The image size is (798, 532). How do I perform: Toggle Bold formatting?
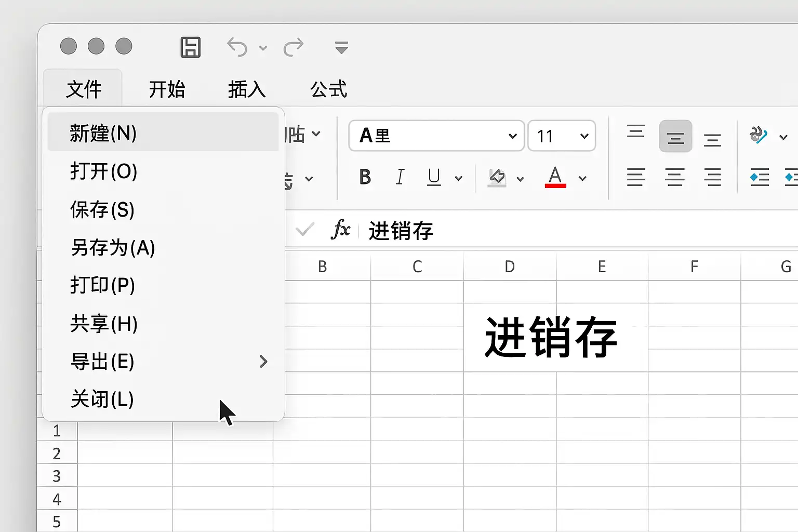point(365,178)
